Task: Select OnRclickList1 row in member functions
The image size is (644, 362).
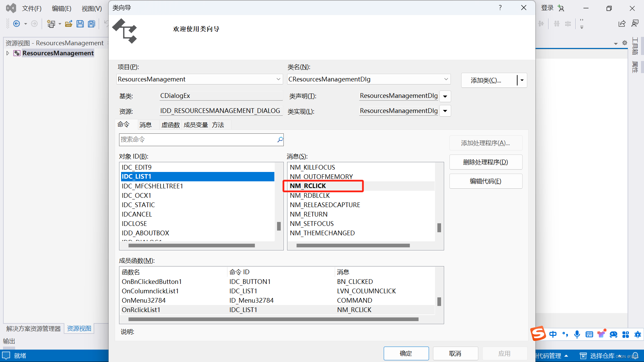Action: click(x=277, y=310)
